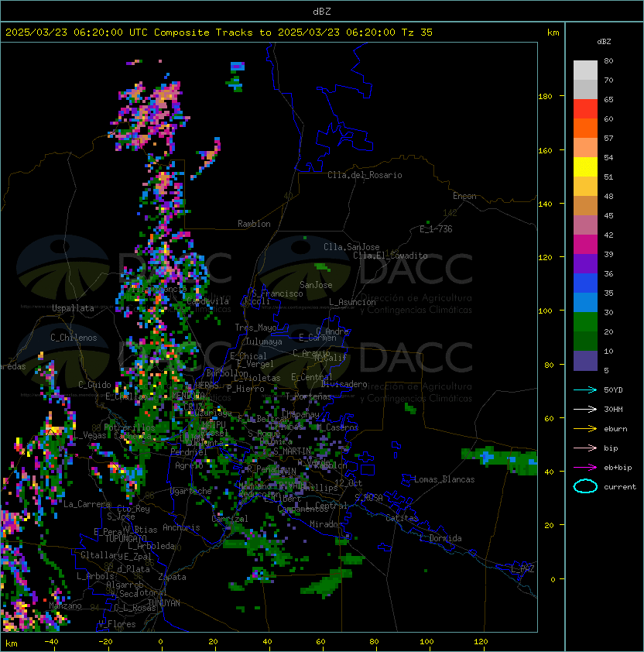Click the 'L_Dormida' map label
Screen dimensions: 644x652
(x=440, y=538)
